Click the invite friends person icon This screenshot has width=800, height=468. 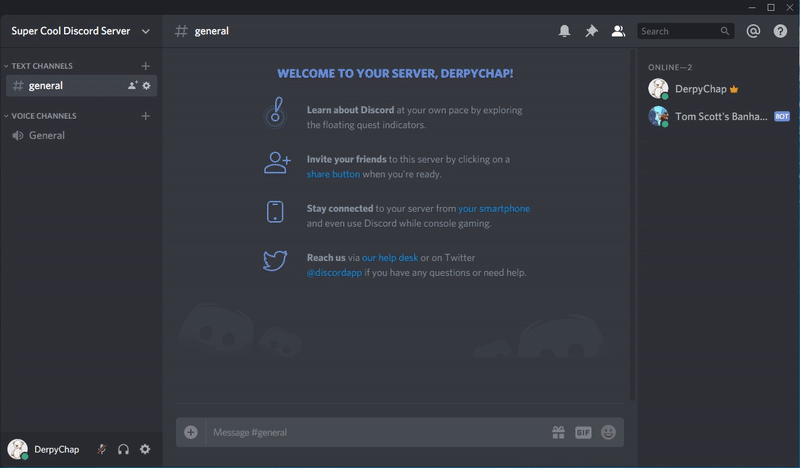point(277,163)
